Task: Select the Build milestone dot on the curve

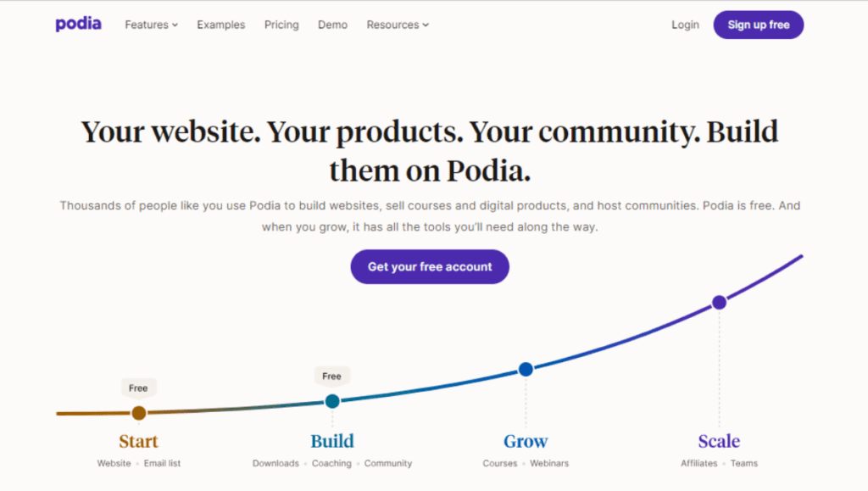Action: pos(331,401)
